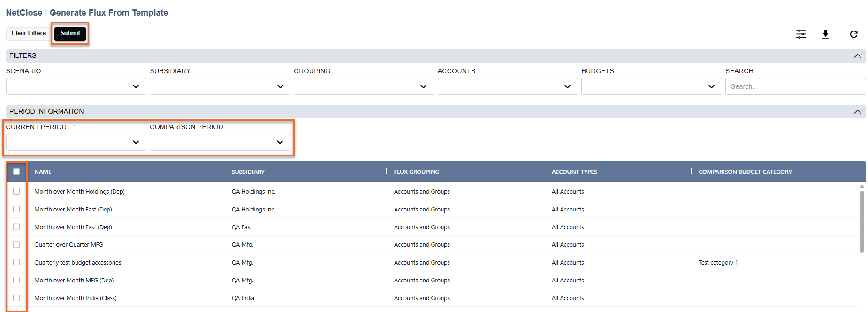Select the Quarter over Quarter MFG checkbox
868x312 pixels.
[x=16, y=244]
